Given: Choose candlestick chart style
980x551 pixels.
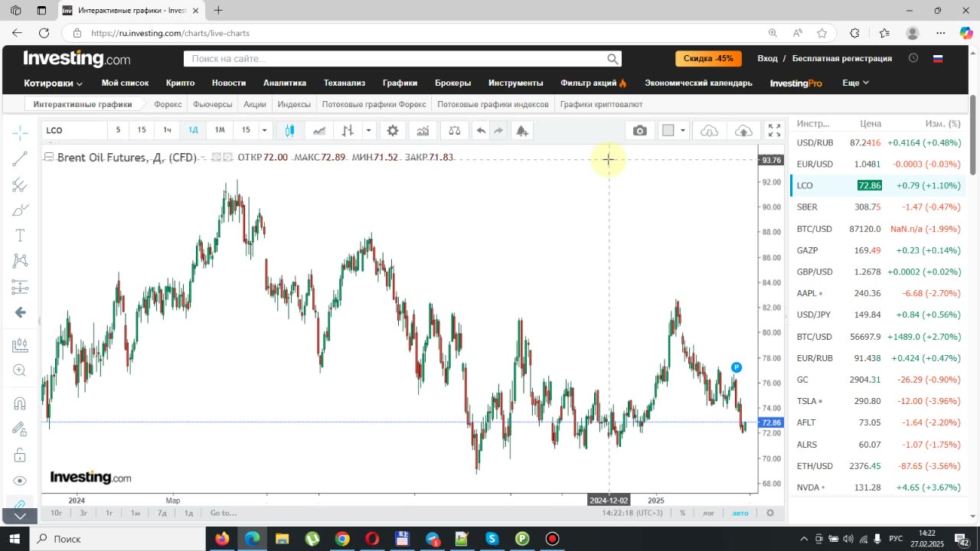Looking at the screenshot, I should coord(289,130).
